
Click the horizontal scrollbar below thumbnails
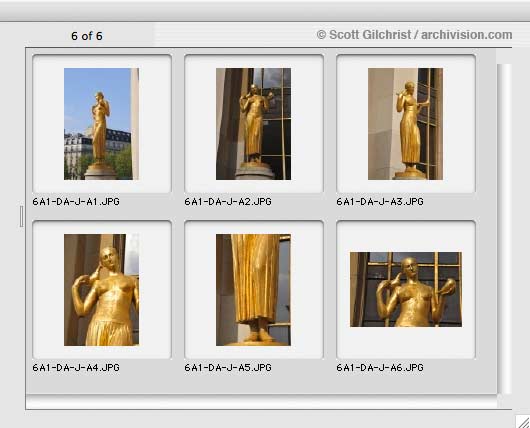pyautogui.click(x=262, y=402)
